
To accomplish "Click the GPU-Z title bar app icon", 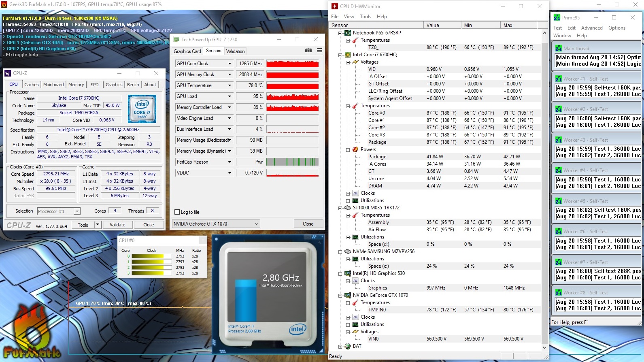I will pos(176,39).
